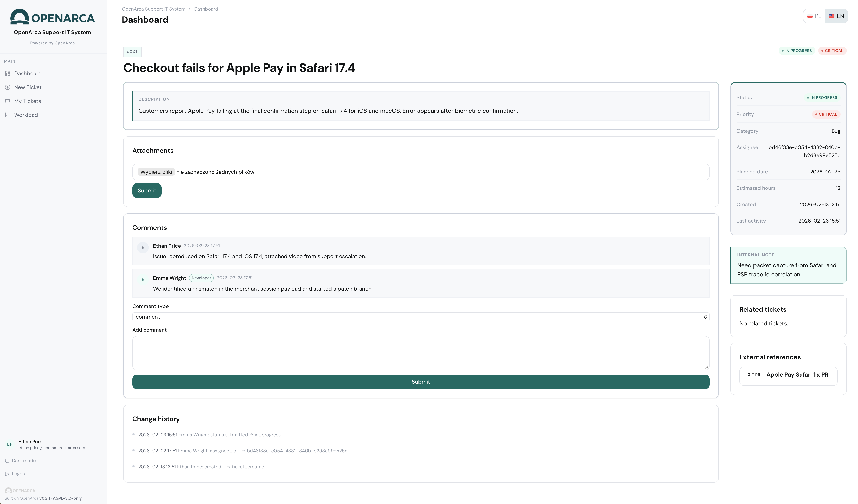This screenshot has width=858, height=504.
Task: Click the Submit attachments button
Action: [x=147, y=191]
